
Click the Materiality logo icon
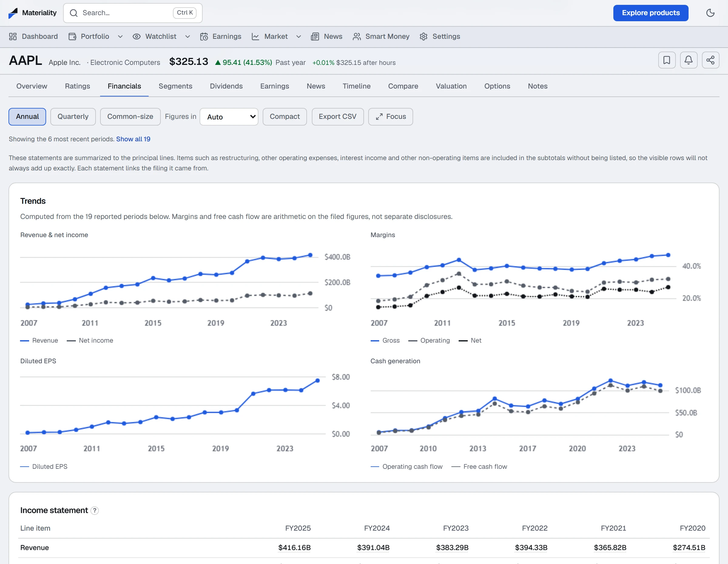(13, 13)
